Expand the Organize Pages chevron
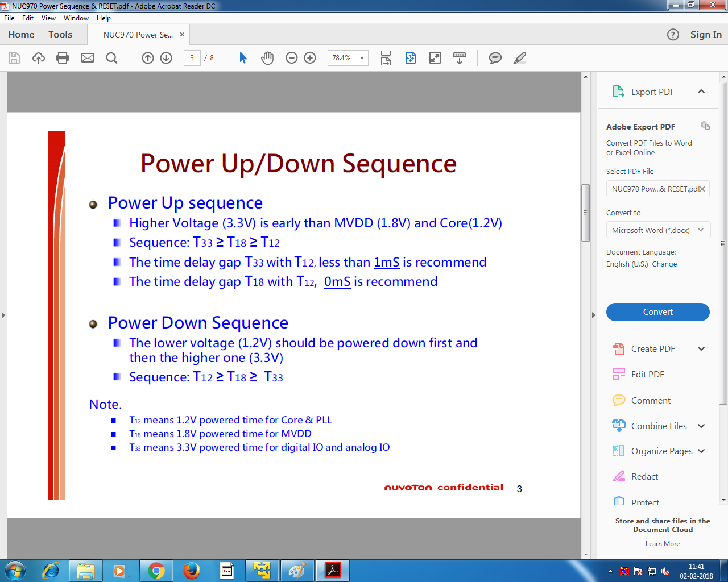The width and height of the screenshot is (728, 582). click(x=701, y=451)
